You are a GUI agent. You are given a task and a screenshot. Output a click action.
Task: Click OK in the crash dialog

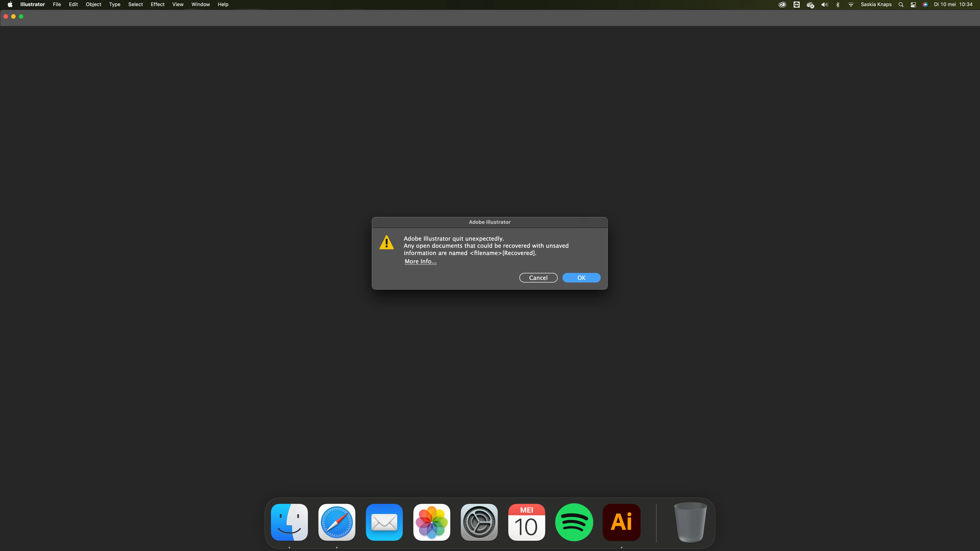point(581,278)
